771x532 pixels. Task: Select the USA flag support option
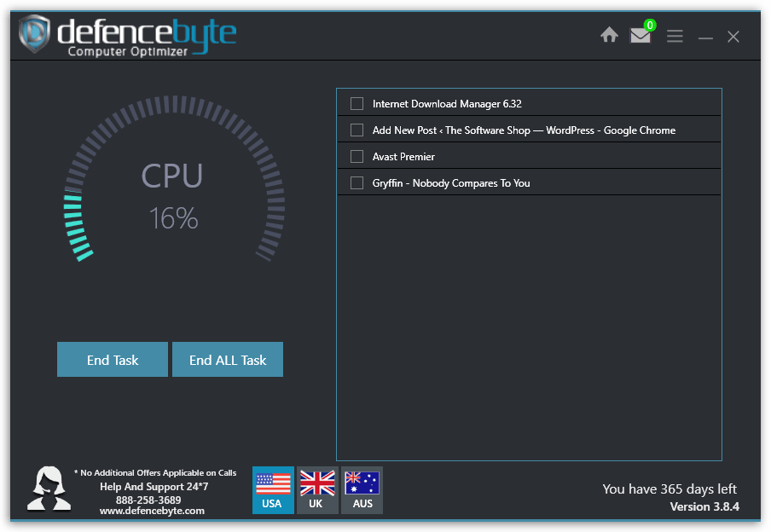(273, 489)
